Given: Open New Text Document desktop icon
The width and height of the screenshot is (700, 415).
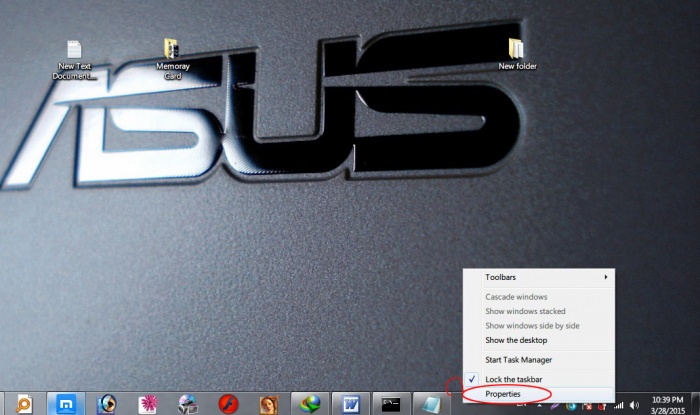Looking at the screenshot, I should 74,60.
